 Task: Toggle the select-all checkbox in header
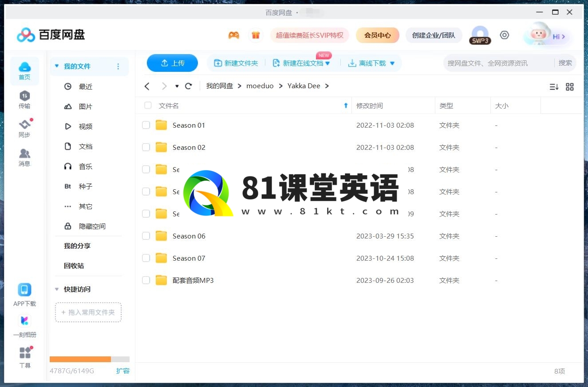[148, 106]
